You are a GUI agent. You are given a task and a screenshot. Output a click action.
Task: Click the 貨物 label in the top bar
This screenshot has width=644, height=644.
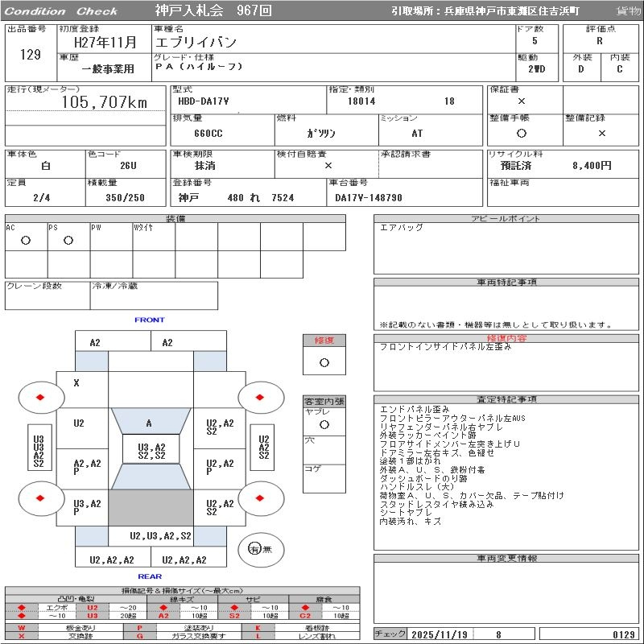click(x=628, y=11)
